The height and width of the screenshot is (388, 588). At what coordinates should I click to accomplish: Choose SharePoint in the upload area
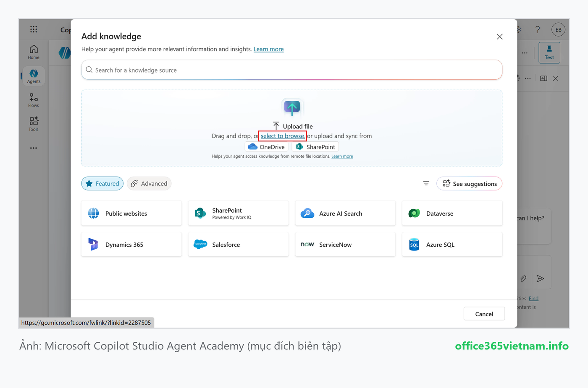click(x=315, y=147)
